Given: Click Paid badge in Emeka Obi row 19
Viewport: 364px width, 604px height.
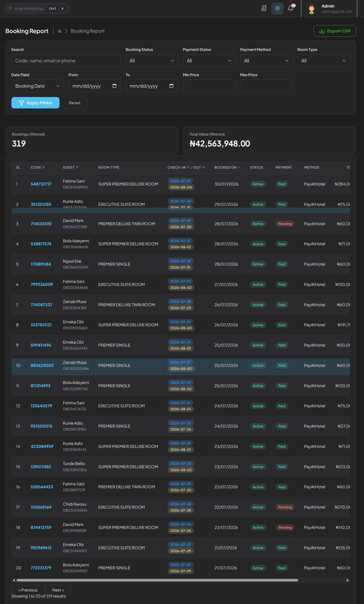Looking at the screenshot, I should [282, 548].
